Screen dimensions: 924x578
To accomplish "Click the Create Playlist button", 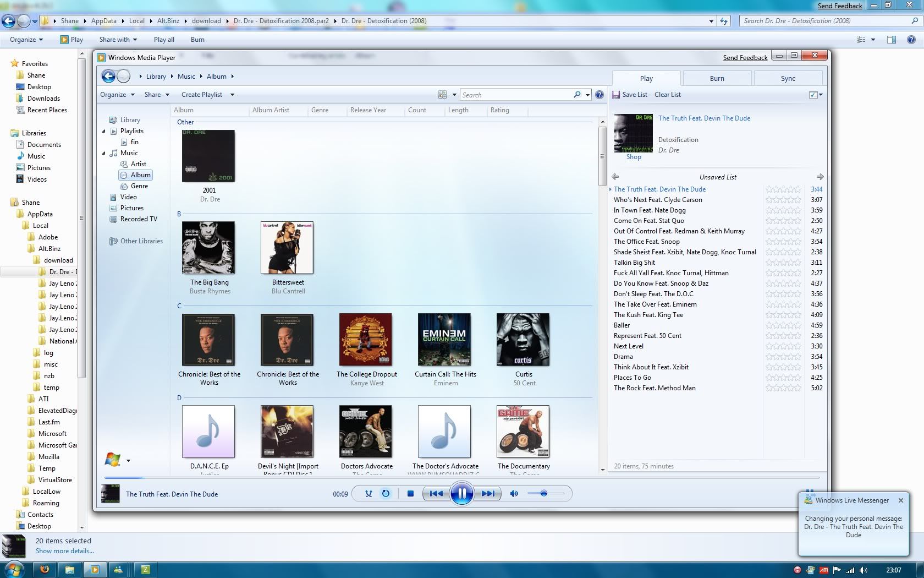I will [x=202, y=95].
